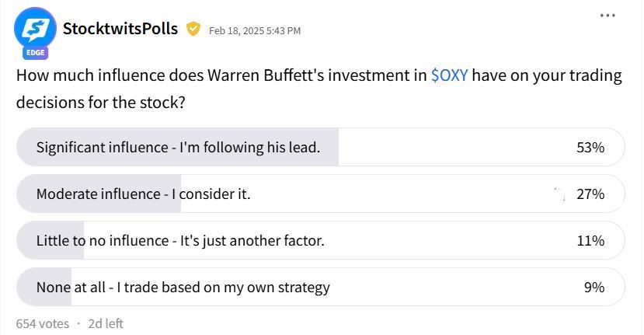Click the Feb 18, 2025 5:43 PM timestamp
The width and height of the screenshot is (644, 335).
pyautogui.click(x=255, y=31)
